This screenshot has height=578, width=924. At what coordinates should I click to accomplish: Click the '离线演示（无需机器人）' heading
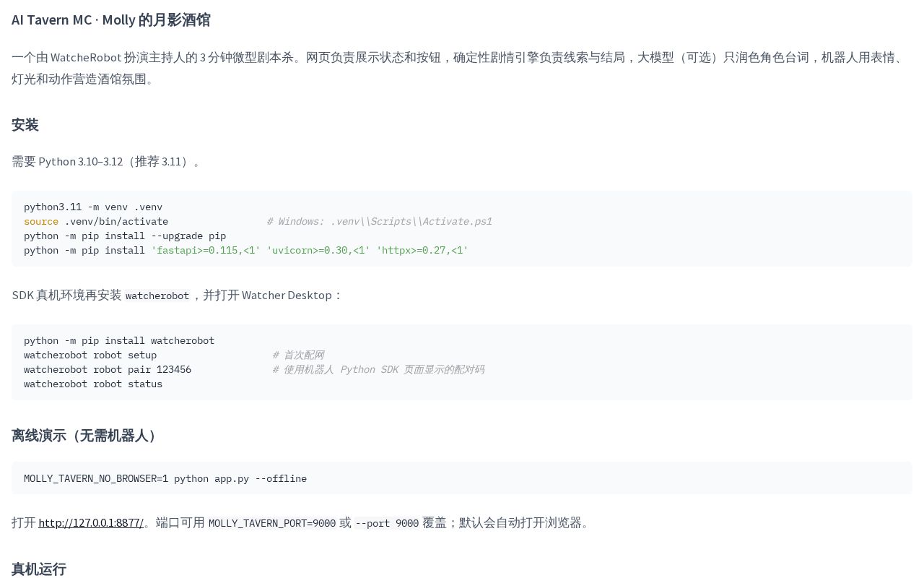86,435
